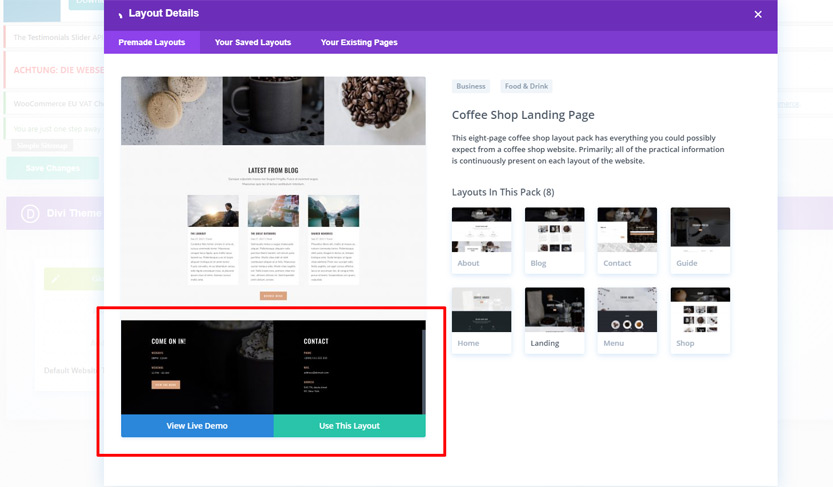Choose the Guide layout thumbnail
This screenshot has width=833, height=487.
pyautogui.click(x=700, y=240)
